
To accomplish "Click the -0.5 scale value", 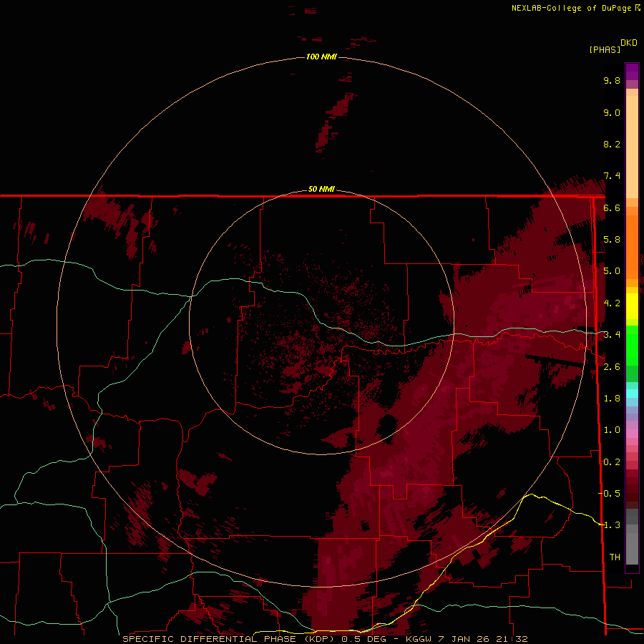I will [609, 494].
